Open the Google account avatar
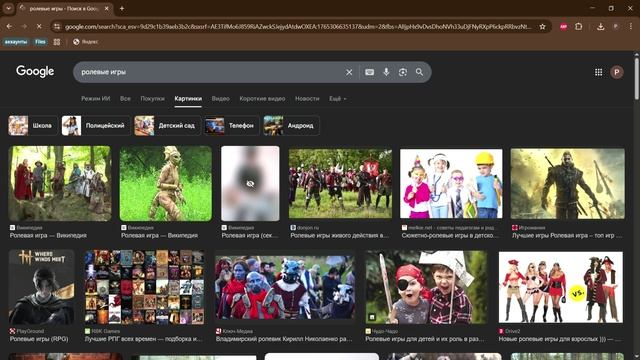 (617, 72)
